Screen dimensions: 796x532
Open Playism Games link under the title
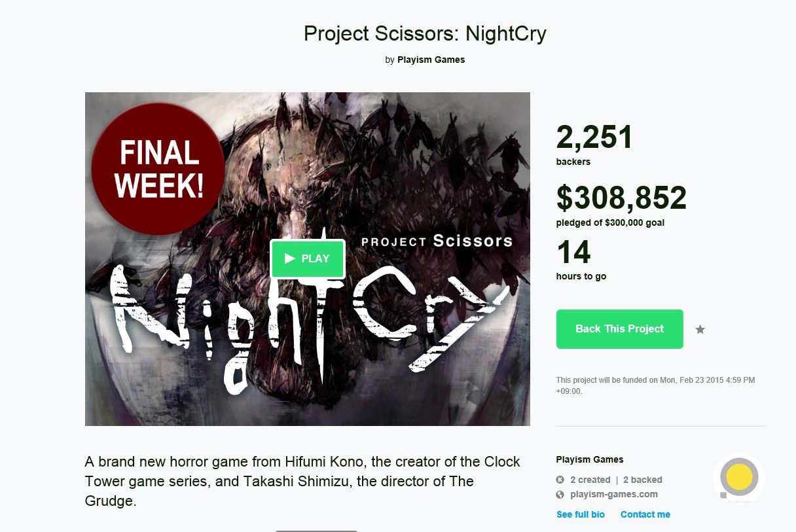coord(431,60)
